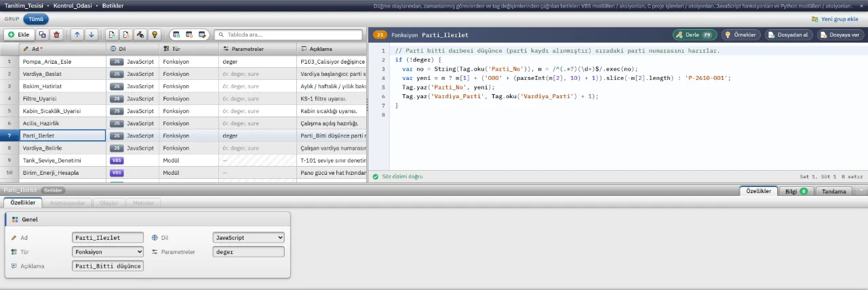Select the Tümü group filter
The height and width of the screenshot is (290, 868).
click(x=35, y=19)
